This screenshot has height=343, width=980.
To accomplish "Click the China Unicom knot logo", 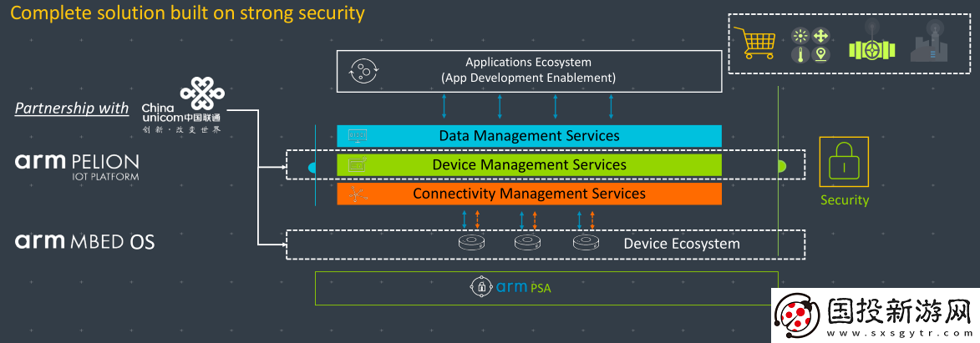I will point(201,94).
